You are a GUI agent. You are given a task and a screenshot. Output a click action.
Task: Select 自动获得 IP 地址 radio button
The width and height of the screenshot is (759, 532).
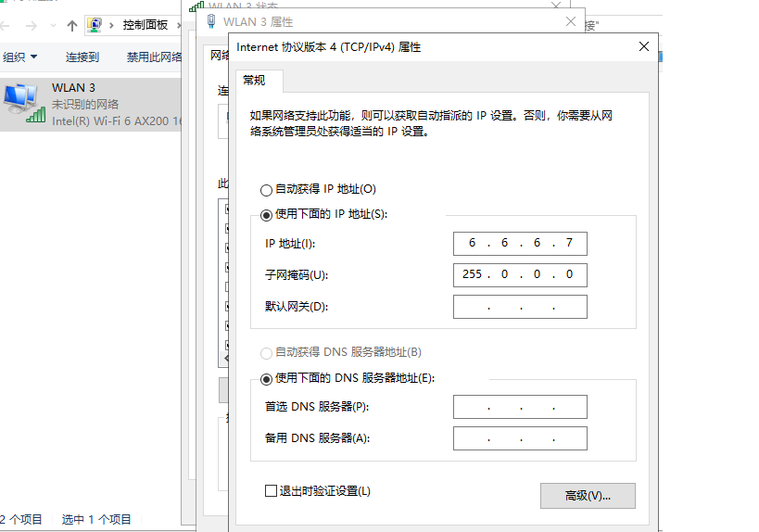267,190
